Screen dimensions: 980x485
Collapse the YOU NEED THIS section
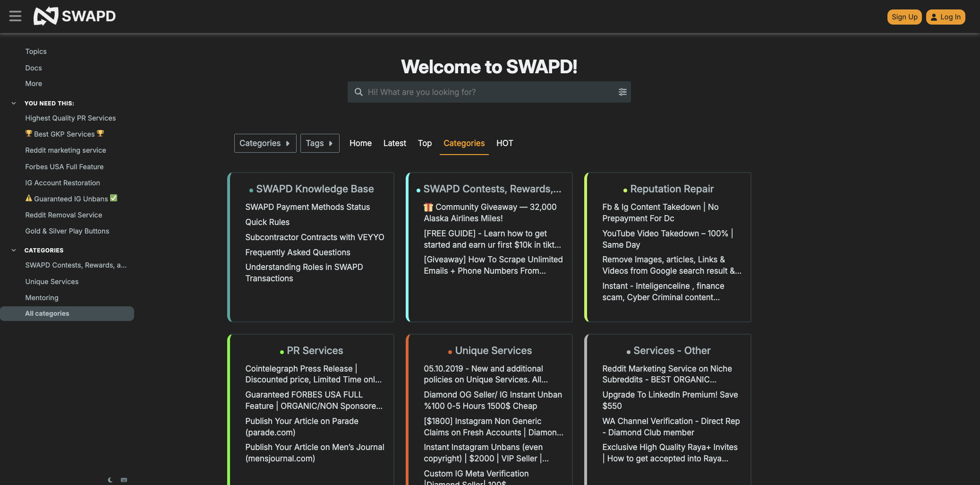pos(14,103)
